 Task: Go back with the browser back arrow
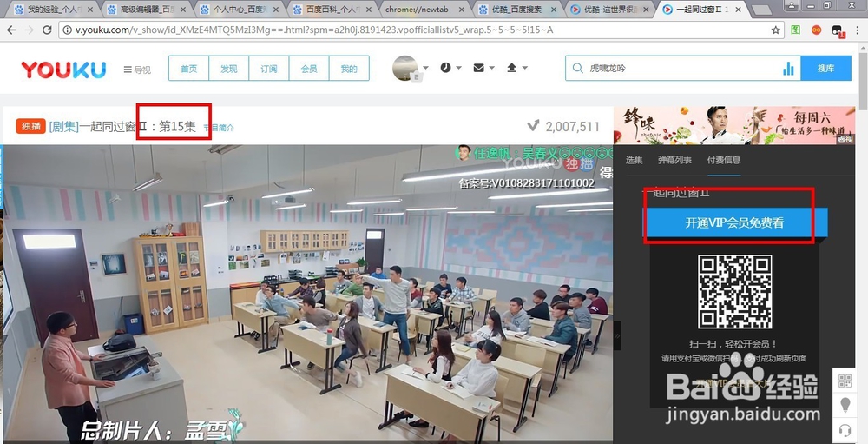pyautogui.click(x=10, y=30)
